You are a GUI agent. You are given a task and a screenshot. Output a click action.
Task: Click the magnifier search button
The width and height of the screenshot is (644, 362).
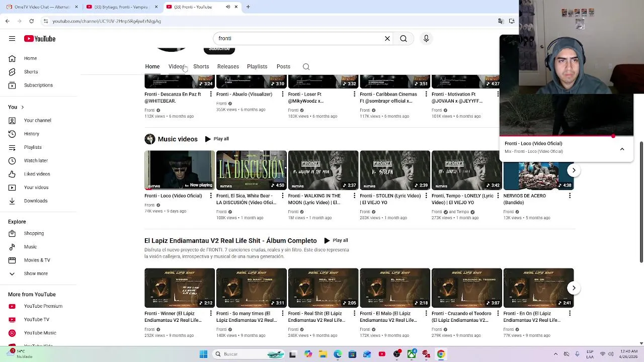coord(404,39)
